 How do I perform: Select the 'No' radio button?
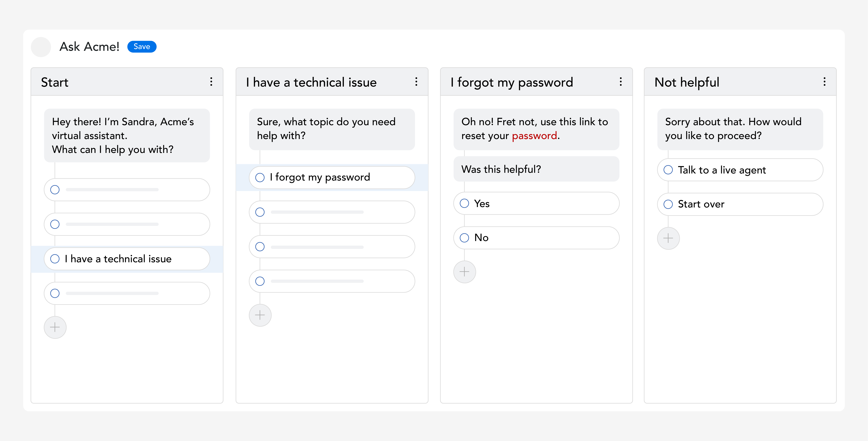[465, 238]
